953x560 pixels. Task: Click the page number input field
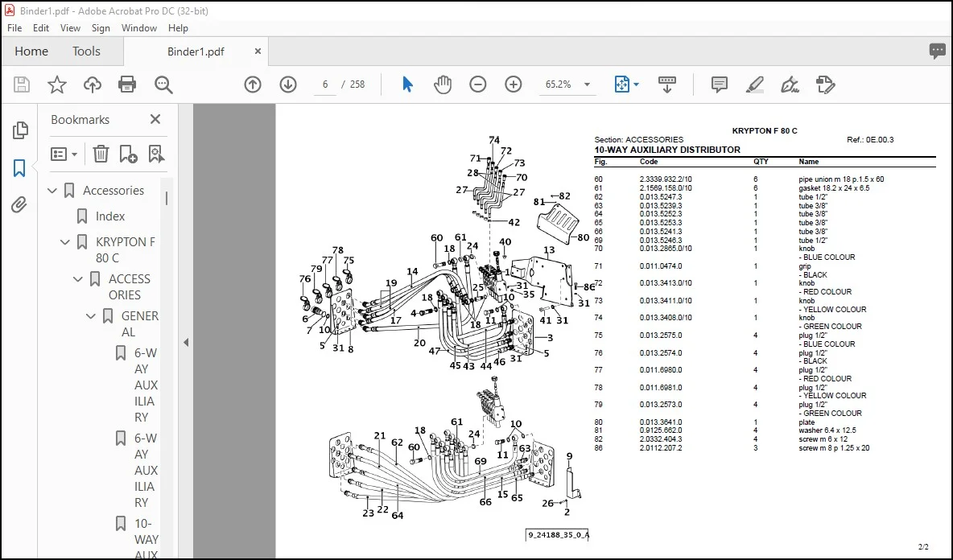(325, 84)
